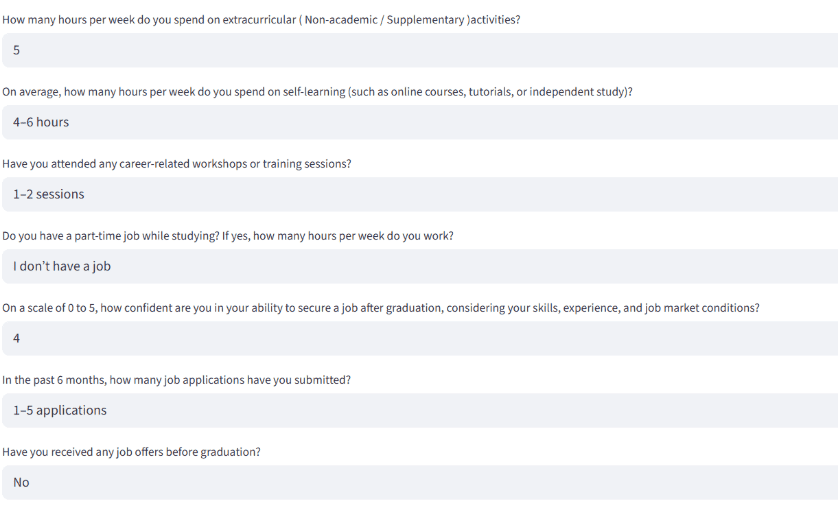Click the job offers received question label
The image size is (838, 511).
point(131,452)
